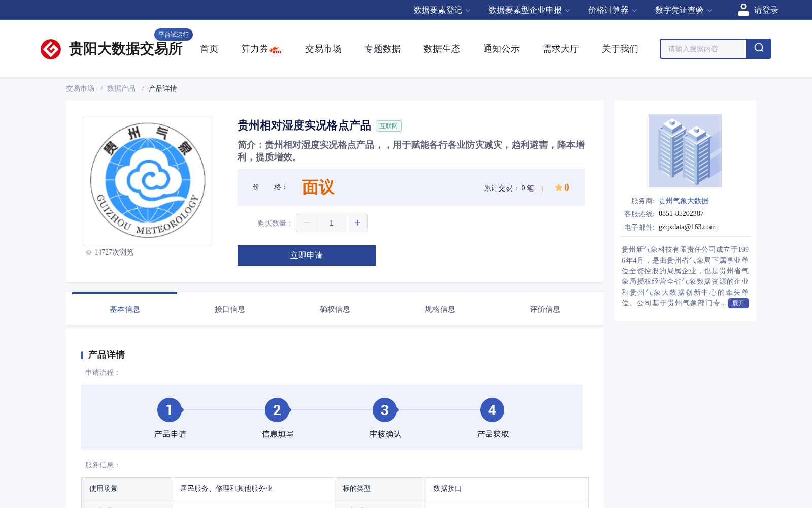Click the 产品详情 section heading
Screen dimensions: 812x508
coord(107,355)
